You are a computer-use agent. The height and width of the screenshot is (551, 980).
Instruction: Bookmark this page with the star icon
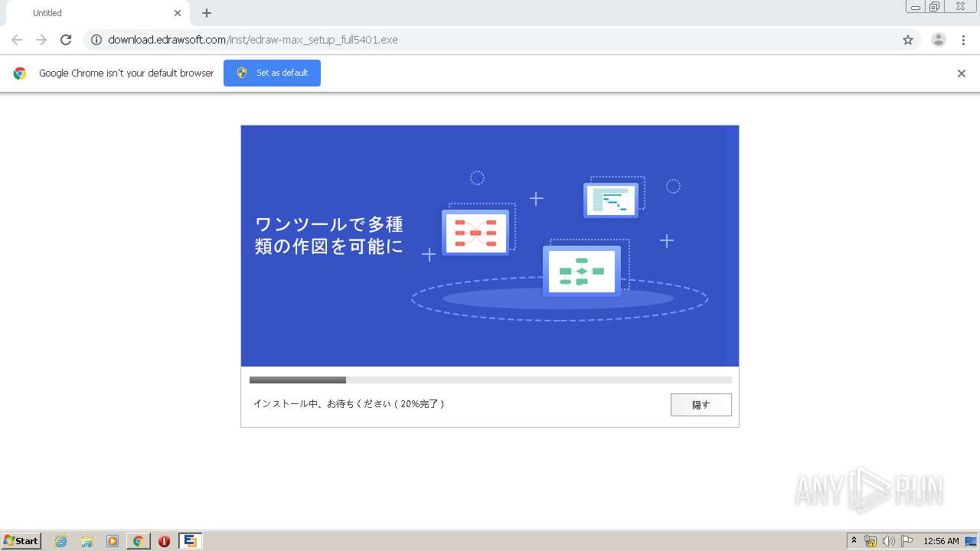[908, 40]
